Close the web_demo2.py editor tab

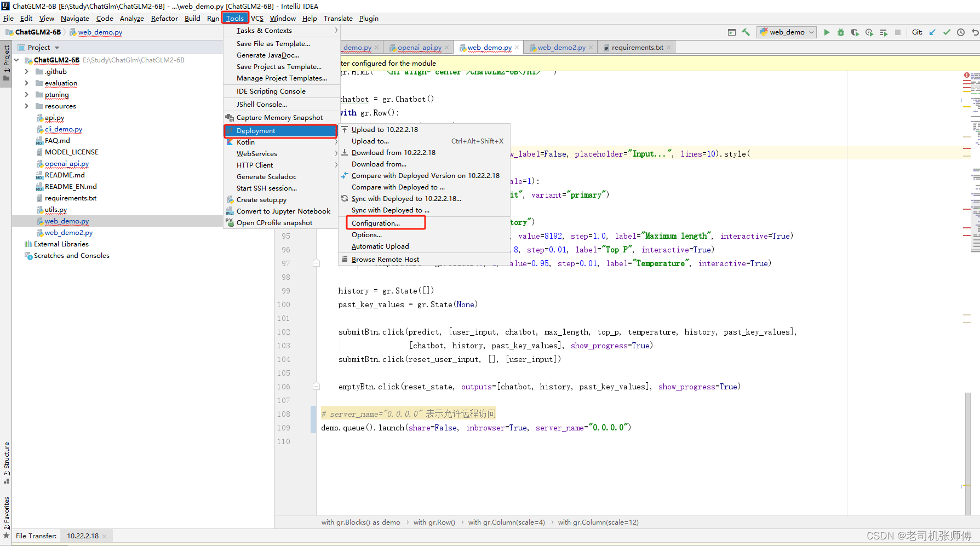[x=591, y=48]
